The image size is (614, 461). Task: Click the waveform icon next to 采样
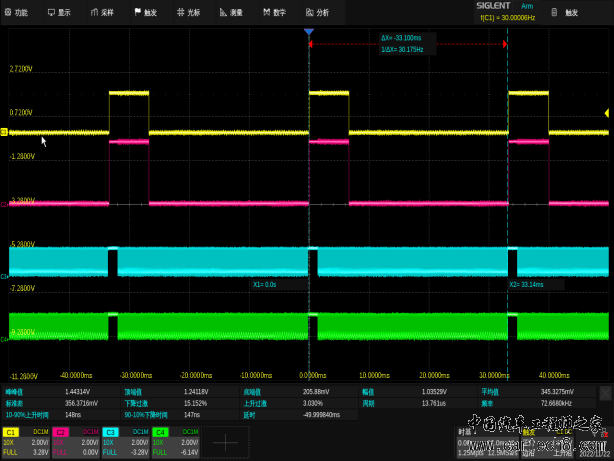click(94, 13)
